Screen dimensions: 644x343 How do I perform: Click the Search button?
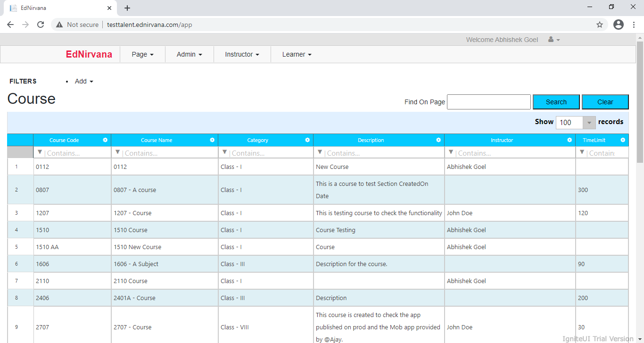(x=556, y=102)
